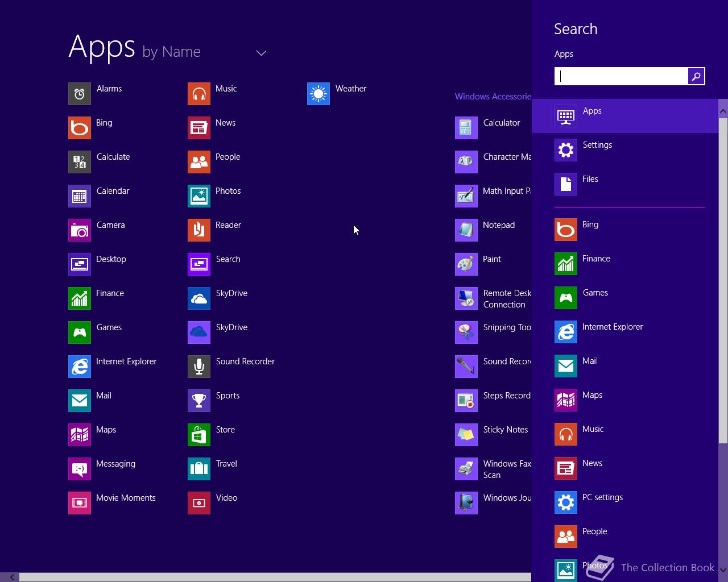Choose Maps in Search pane list
This screenshot has height=582, width=728.
click(625, 400)
